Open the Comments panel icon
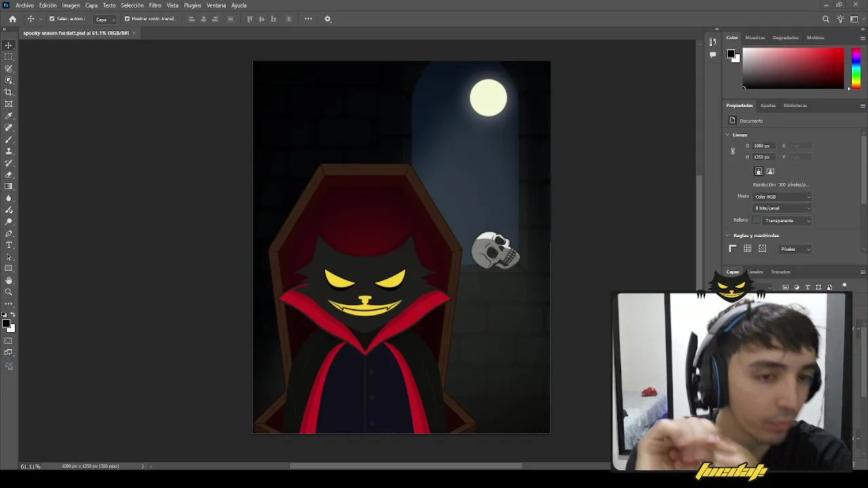Viewport: 868px width, 488px height. [712, 55]
